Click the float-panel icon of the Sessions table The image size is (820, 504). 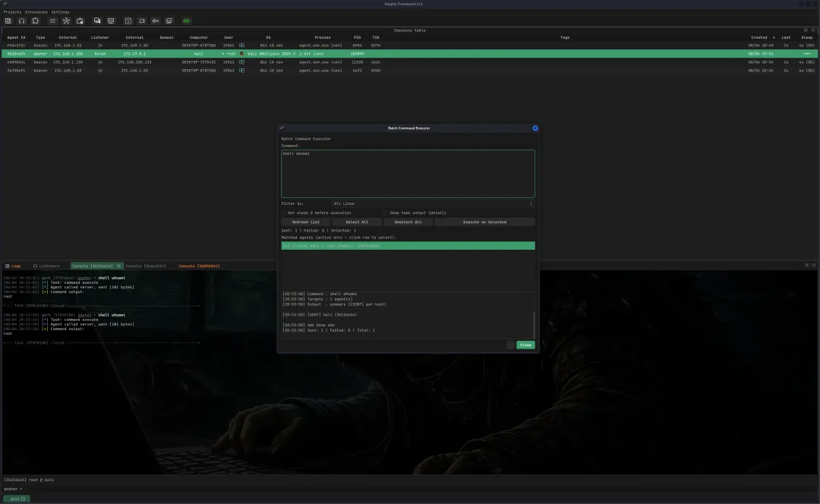[x=806, y=30]
